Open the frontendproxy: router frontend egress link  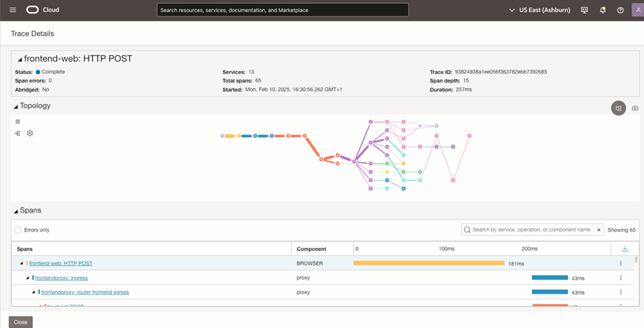pos(85,292)
